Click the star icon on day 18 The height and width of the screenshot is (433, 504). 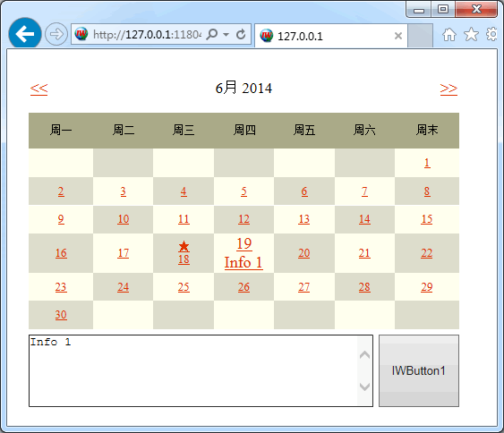(184, 246)
